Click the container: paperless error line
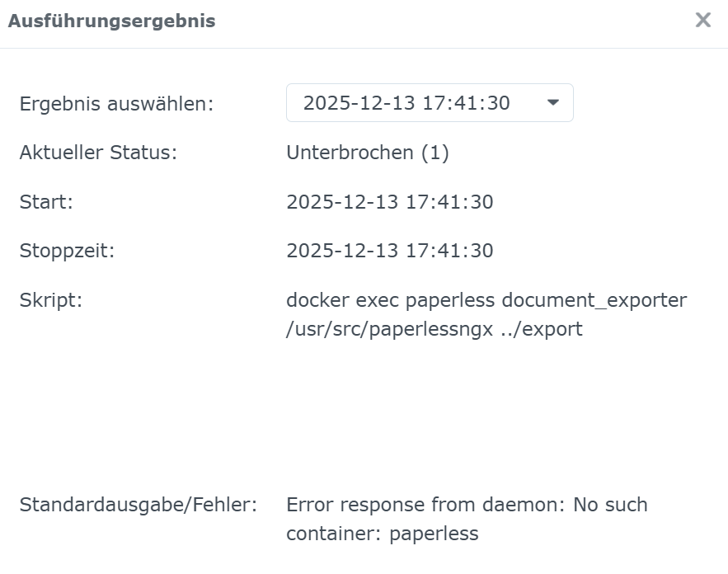The width and height of the screenshot is (728, 574). (382, 534)
